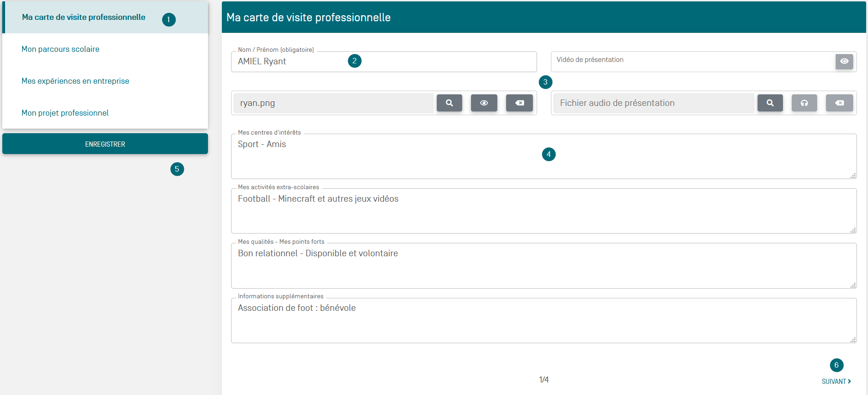Viewport: 868px width, 395px height.
Task: Clear the audio presentation file field
Action: click(839, 103)
